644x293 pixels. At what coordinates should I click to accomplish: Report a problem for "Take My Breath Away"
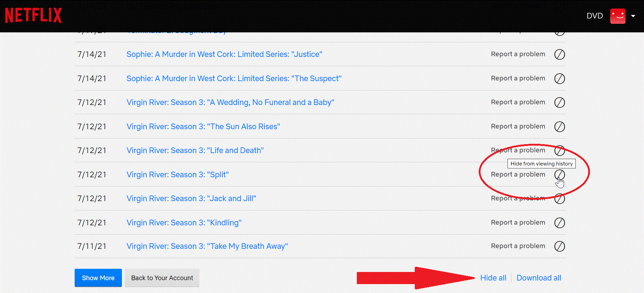(x=518, y=246)
